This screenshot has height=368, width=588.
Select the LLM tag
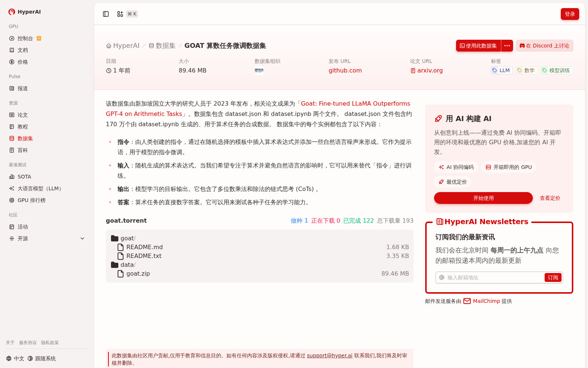[502, 70]
